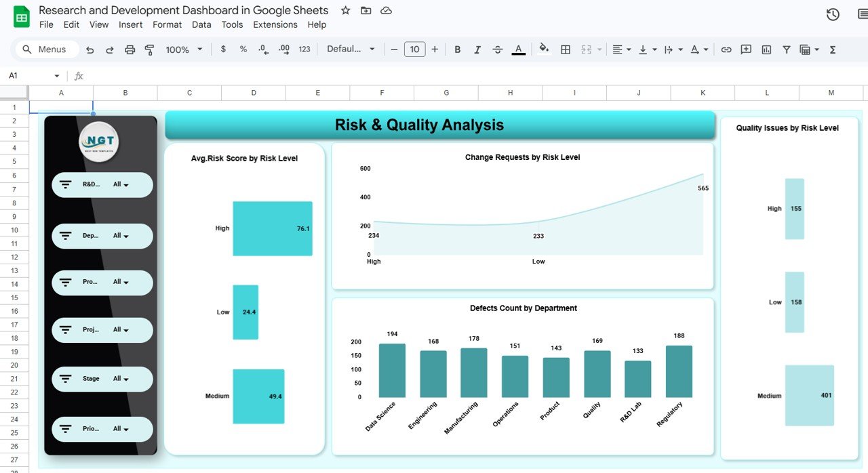Toggle bold formatting
The height and width of the screenshot is (473, 868).
pyautogui.click(x=457, y=49)
